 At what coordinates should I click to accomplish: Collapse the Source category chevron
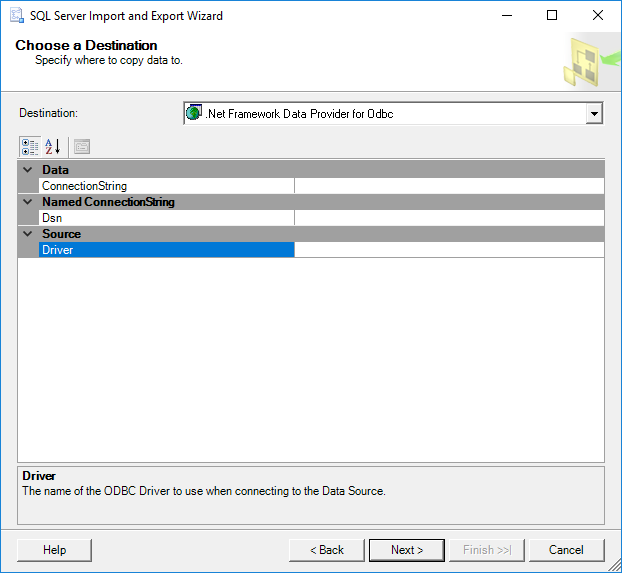point(28,234)
